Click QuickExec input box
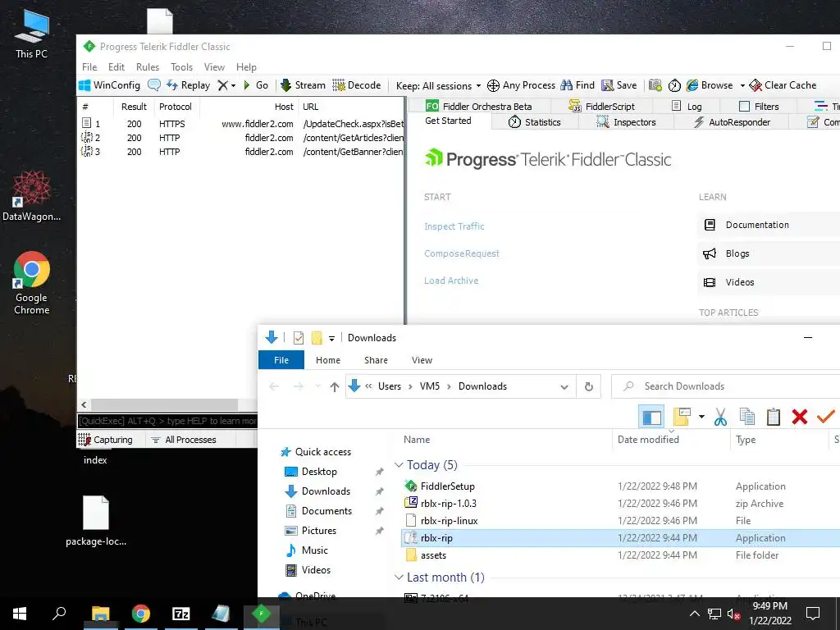Viewport: 840px width, 630px height. [167, 421]
